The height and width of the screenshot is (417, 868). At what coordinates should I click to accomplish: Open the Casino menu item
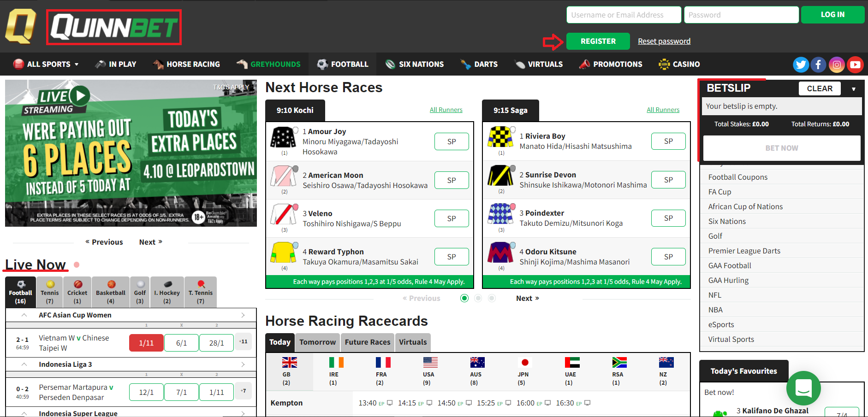tap(679, 64)
